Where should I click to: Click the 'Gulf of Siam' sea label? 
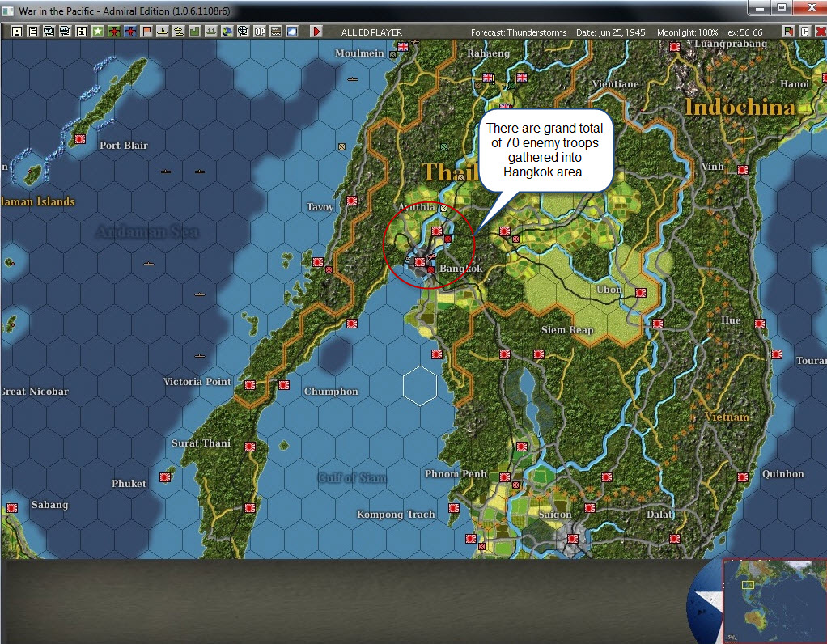(x=352, y=478)
